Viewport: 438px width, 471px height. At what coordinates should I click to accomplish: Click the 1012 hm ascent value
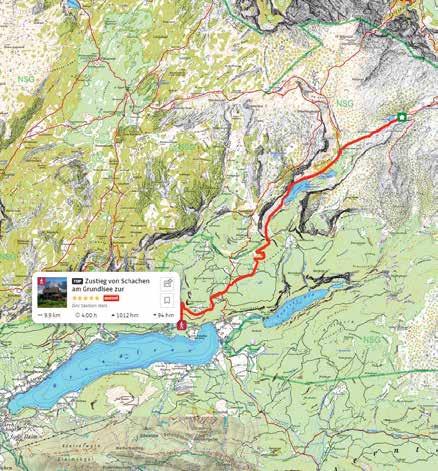coord(127,315)
